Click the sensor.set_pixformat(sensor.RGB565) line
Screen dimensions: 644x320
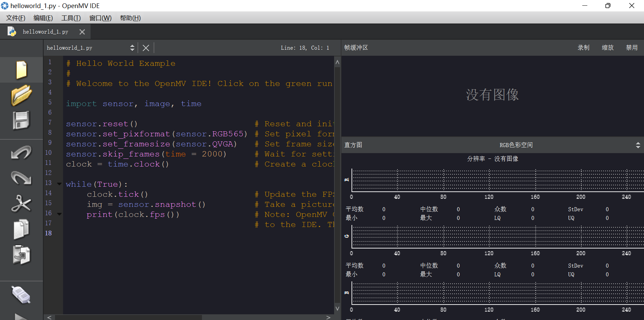click(x=156, y=134)
